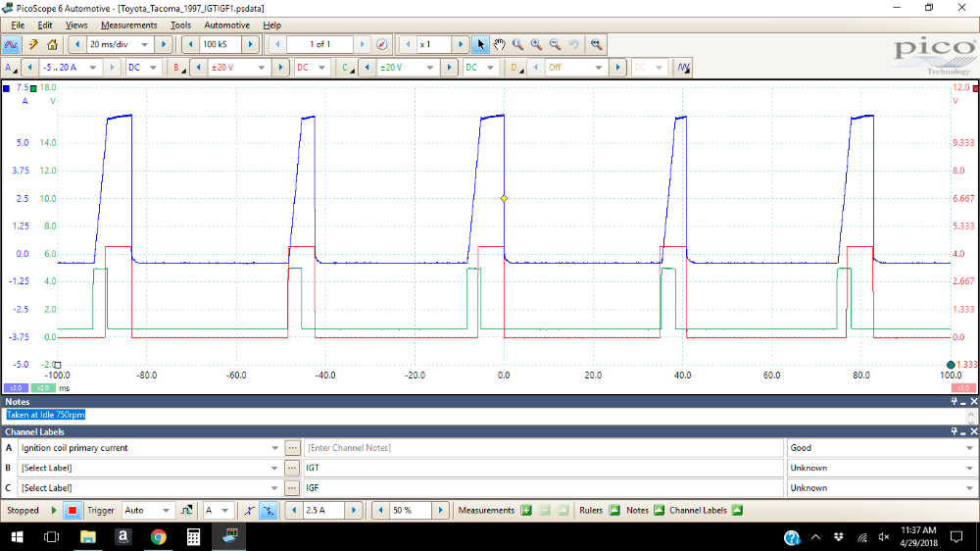Click the next timebase arrow
This screenshot has height=551, width=980.
tap(164, 44)
